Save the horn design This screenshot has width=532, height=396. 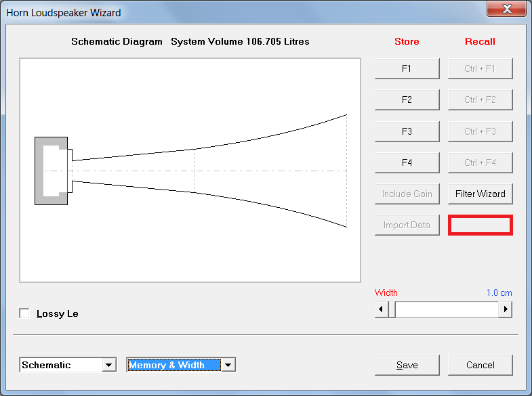407,365
